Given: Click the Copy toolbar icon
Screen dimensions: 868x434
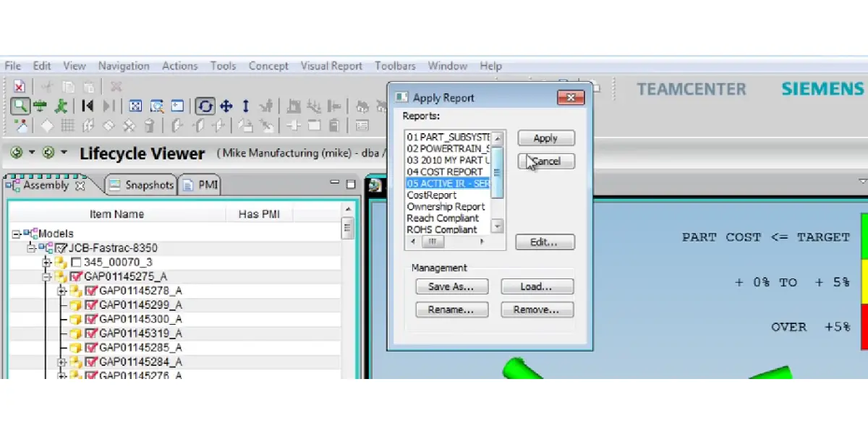Looking at the screenshot, I should [68, 86].
